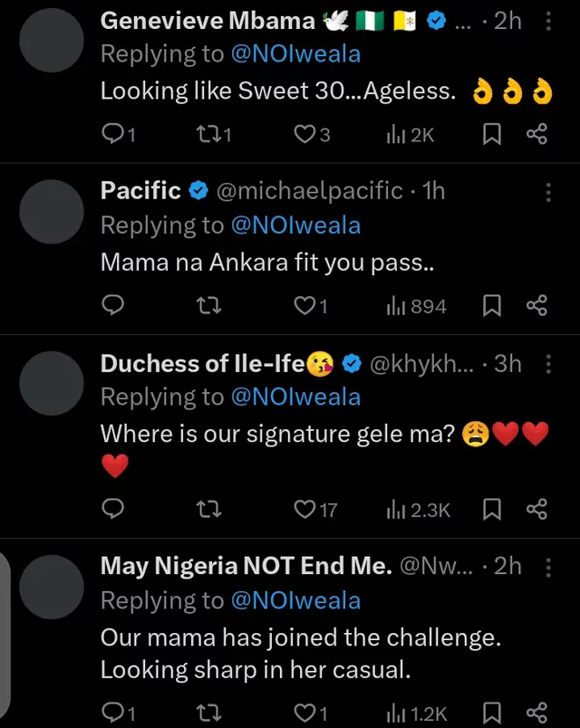Share Duchess of Ile-Ife's tweet
Image resolution: width=580 pixels, height=728 pixels.
pyautogui.click(x=536, y=510)
